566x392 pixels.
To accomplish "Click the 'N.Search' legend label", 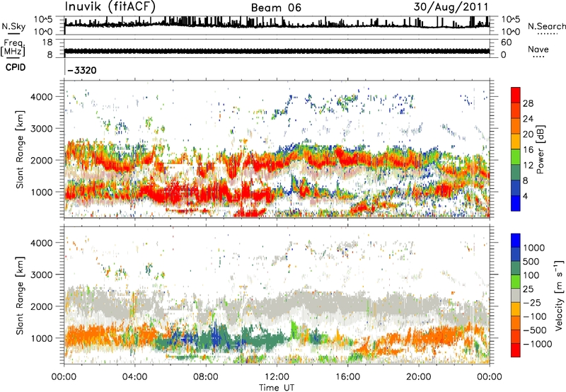I will pos(546,26).
